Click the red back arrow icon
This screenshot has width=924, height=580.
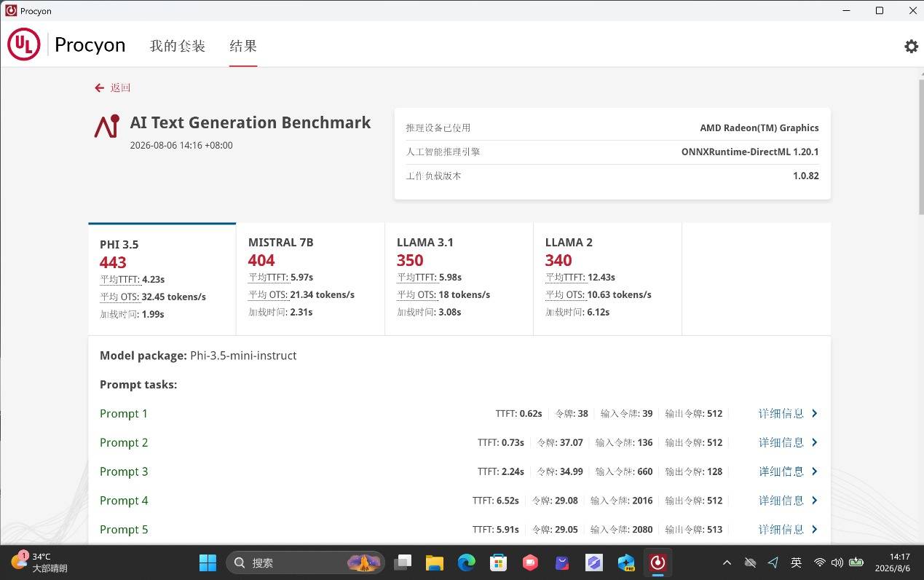(99, 87)
